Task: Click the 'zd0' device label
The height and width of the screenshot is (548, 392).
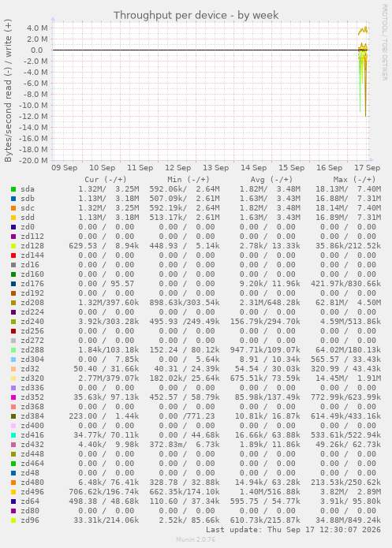Action: point(28,227)
